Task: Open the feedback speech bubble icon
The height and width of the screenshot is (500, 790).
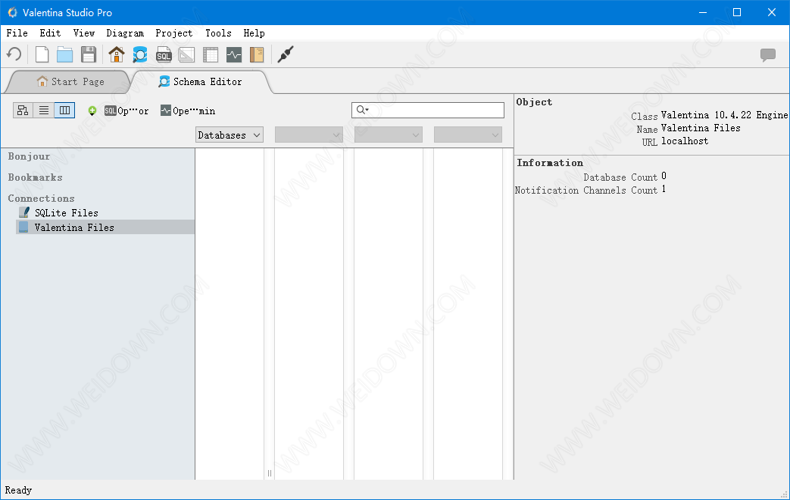Action: [768, 54]
